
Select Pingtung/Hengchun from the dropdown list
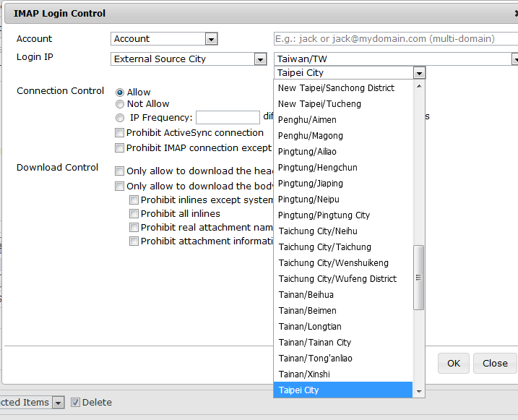coord(318,168)
